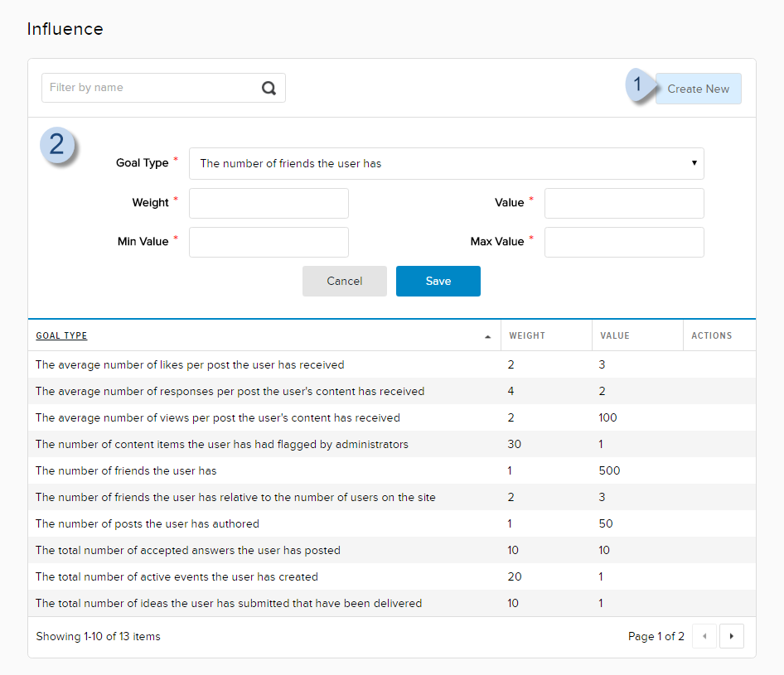Cancel the goal form
The width and height of the screenshot is (784, 675).
pyautogui.click(x=344, y=281)
